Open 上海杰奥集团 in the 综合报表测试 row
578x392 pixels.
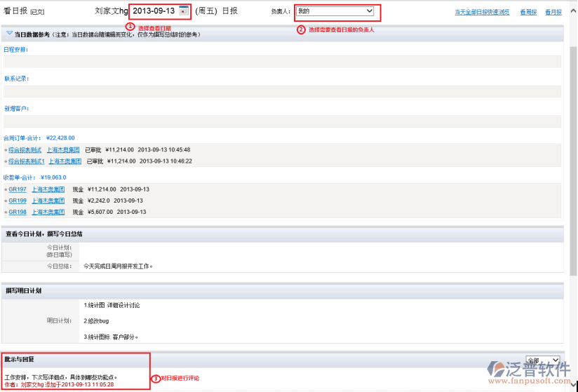tap(63, 150)
